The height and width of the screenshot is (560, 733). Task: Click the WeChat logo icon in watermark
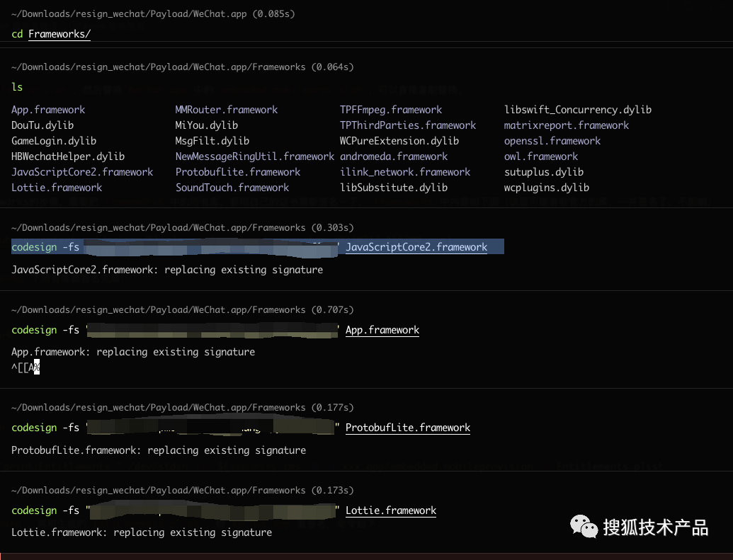[584, 527]
